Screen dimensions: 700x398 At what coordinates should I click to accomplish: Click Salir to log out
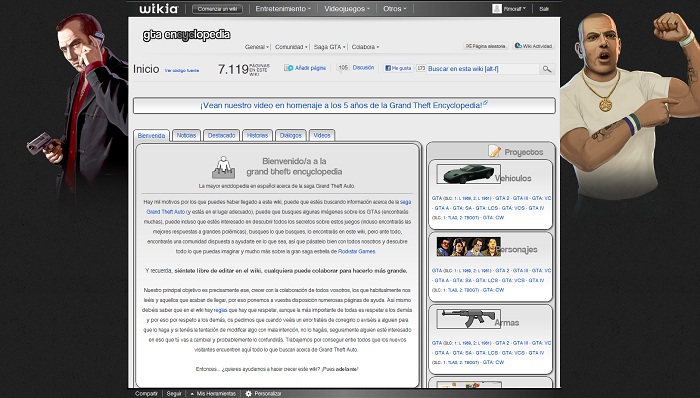[544, 9]
